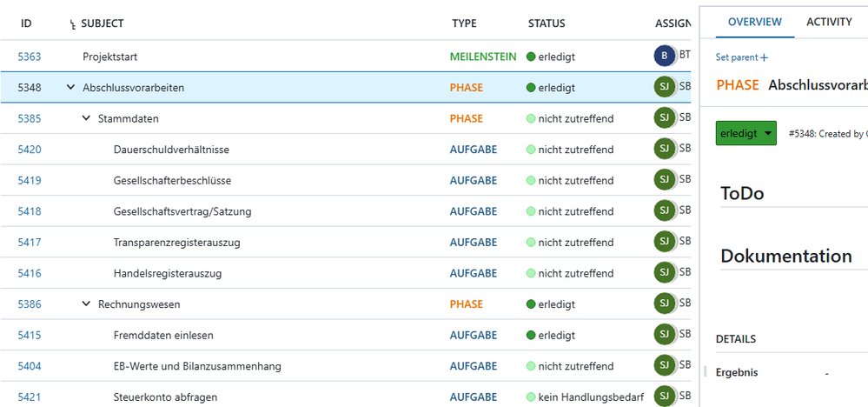Select the Dauerschuldverhältnisse task row

point(346,150)
